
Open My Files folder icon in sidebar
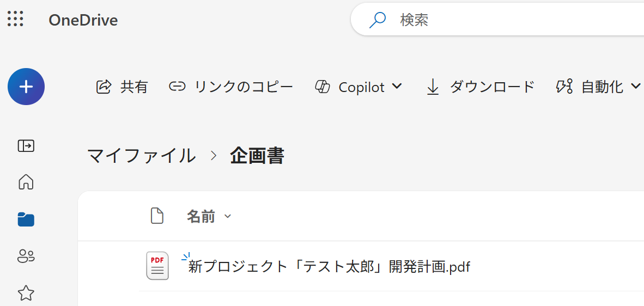(26, 219)
